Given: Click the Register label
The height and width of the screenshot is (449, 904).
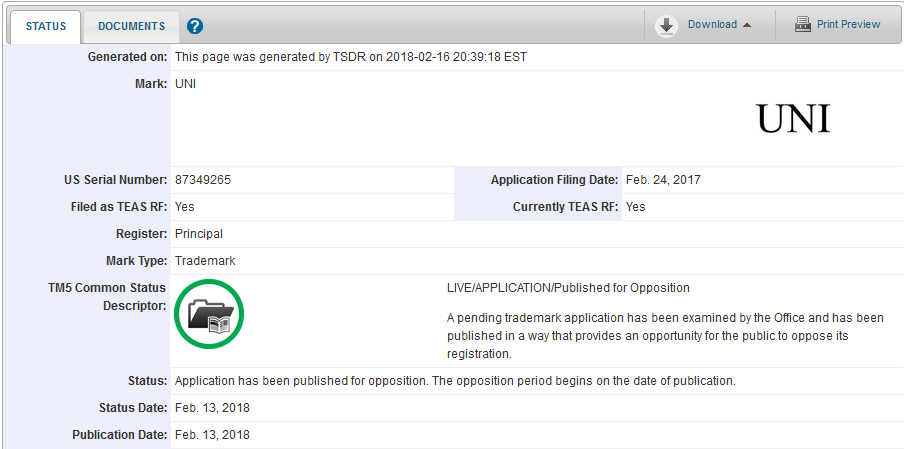Looking at the screenshot, I should (142, 234).
